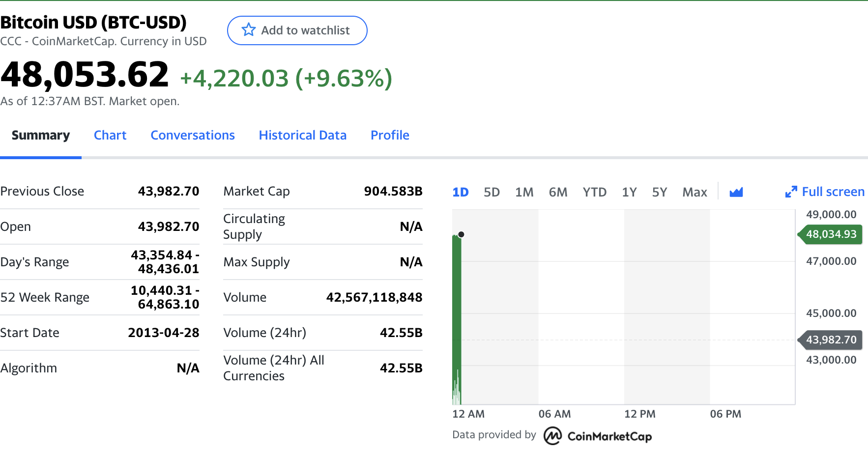Switch chart to 1M view
This screenshot has height=452, width=868.
click(524, 192)
